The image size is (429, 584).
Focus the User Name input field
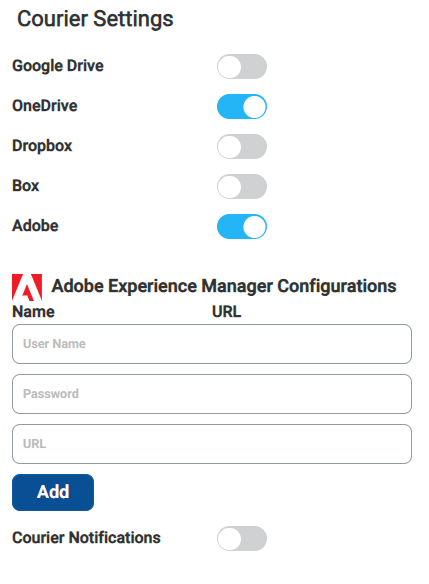pyautogui.click(x=212, y=344)
